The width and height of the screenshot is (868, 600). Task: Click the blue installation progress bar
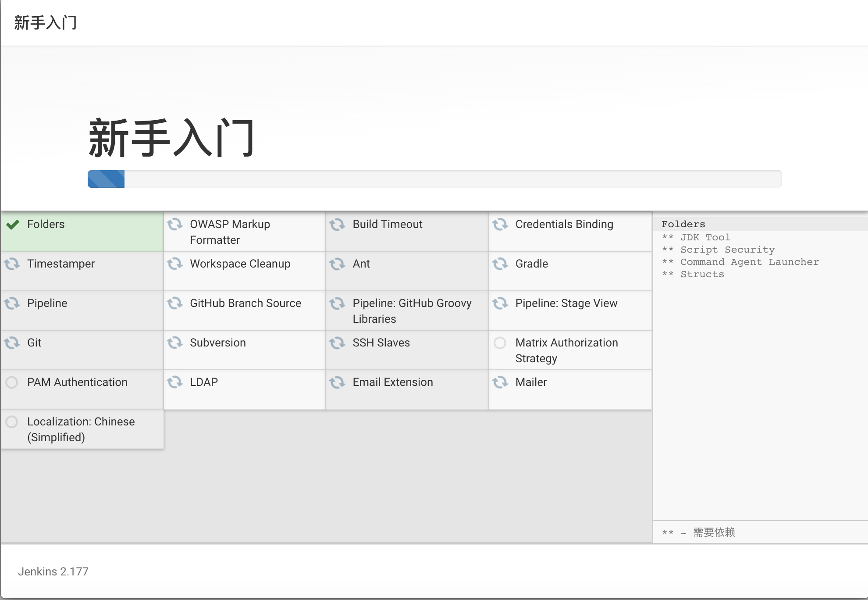point(106,179)
